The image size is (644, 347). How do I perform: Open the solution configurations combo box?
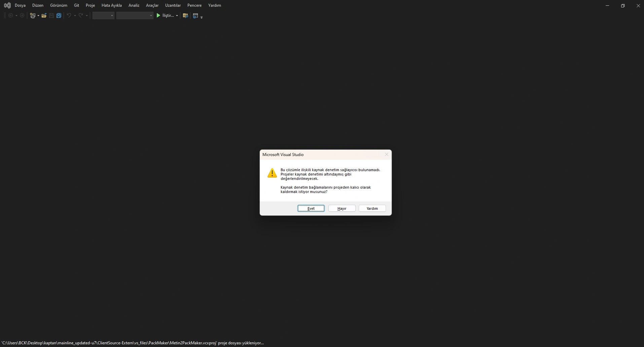[103, 15]
